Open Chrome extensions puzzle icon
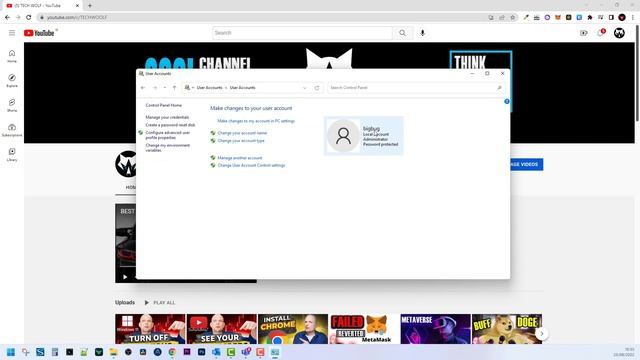Image resolution: width=640 pixels, height=360 pixels. [x=590, y=18]
